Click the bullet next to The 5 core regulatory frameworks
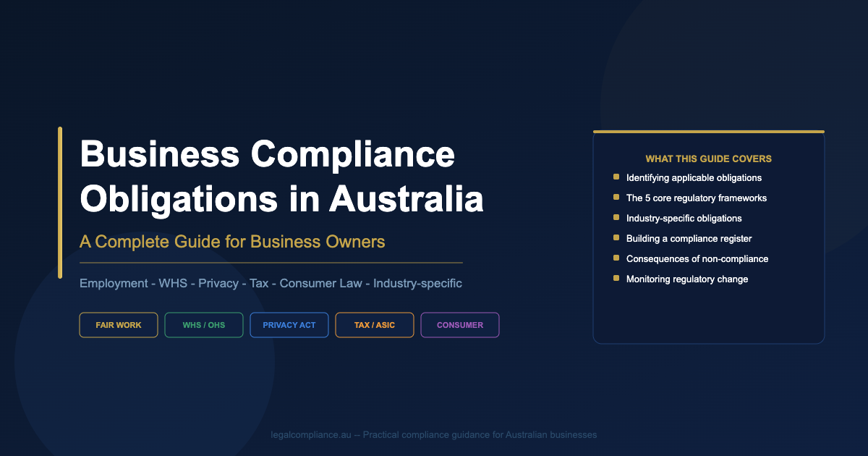 coord(616,197)
